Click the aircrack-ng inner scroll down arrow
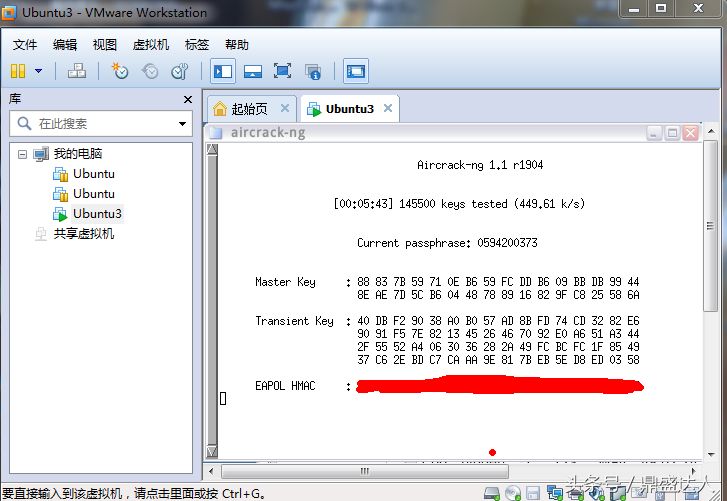The height and width of the screenshot is (501, 727). coord(212,451)
